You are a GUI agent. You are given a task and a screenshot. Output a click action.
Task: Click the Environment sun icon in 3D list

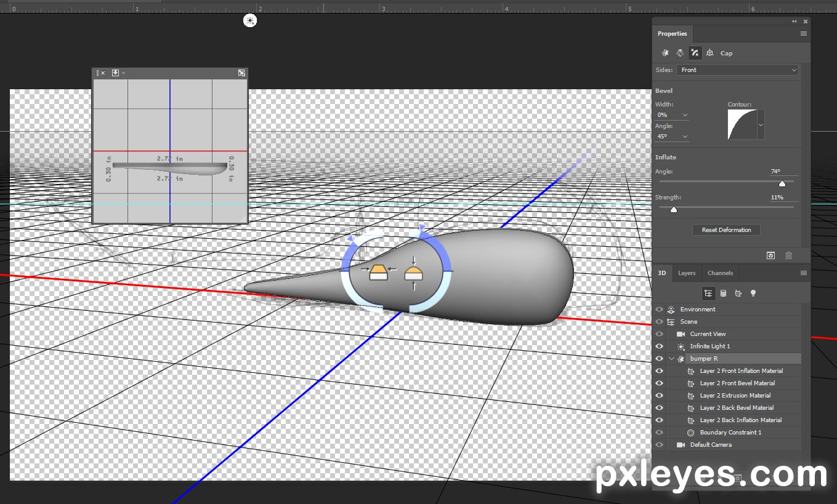pyautogui.click(x=671, y=310)
